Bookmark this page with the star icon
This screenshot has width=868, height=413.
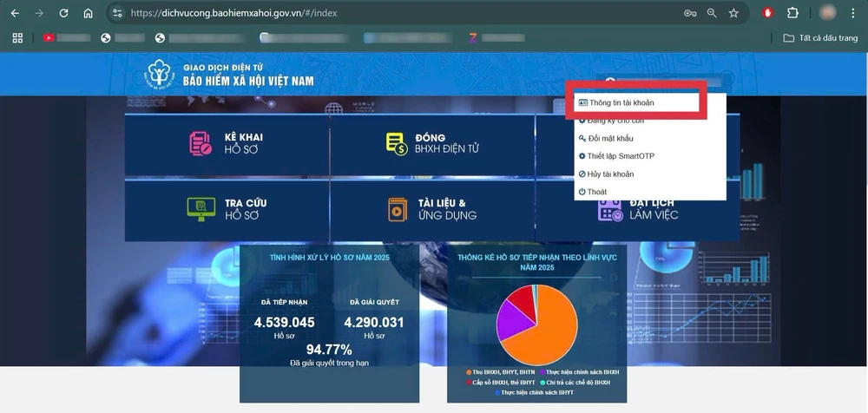point(733,13)
